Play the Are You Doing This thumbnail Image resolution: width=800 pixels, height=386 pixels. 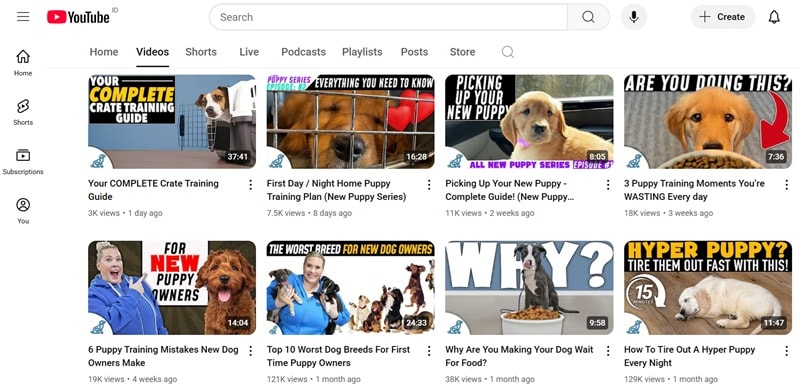point(708,121)
